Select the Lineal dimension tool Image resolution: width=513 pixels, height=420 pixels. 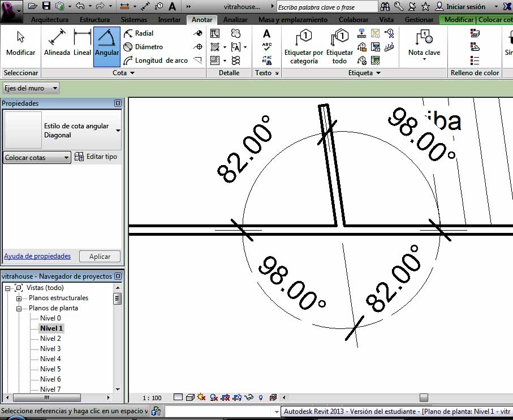pyautogui.click(x=83, y=44)
